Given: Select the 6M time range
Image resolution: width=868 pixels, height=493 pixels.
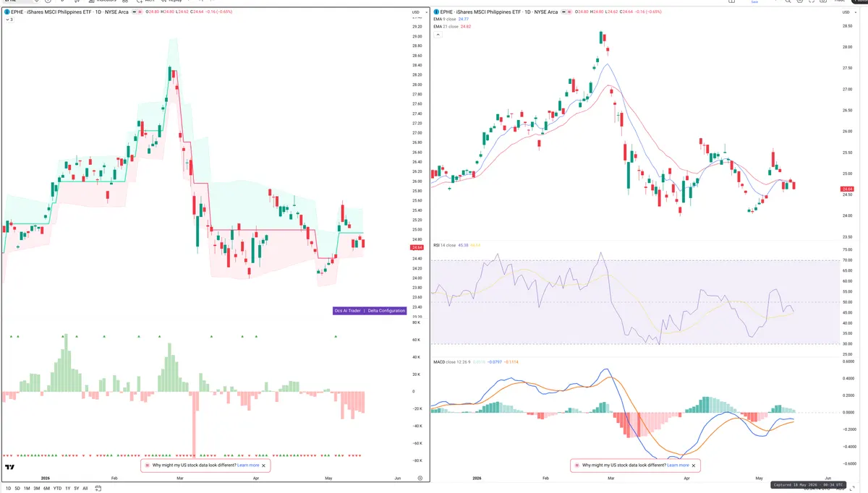Looking at the screenshot, I should click(46, 489).
